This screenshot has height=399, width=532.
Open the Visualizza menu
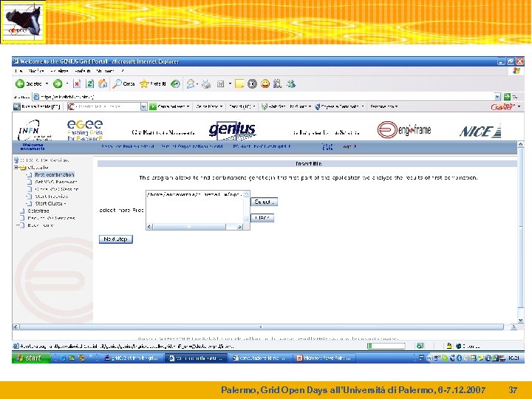click(x=59, y=71)
